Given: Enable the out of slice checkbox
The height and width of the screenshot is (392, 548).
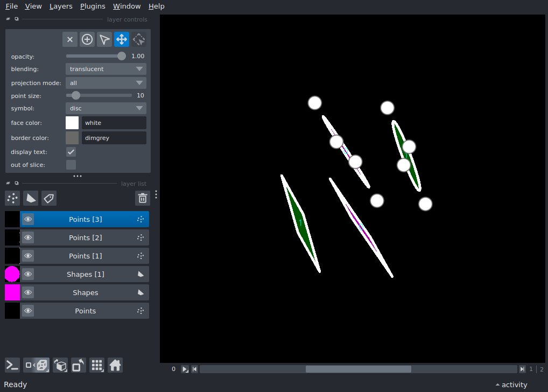Looking at the screenshot, I should click(71, 165).
